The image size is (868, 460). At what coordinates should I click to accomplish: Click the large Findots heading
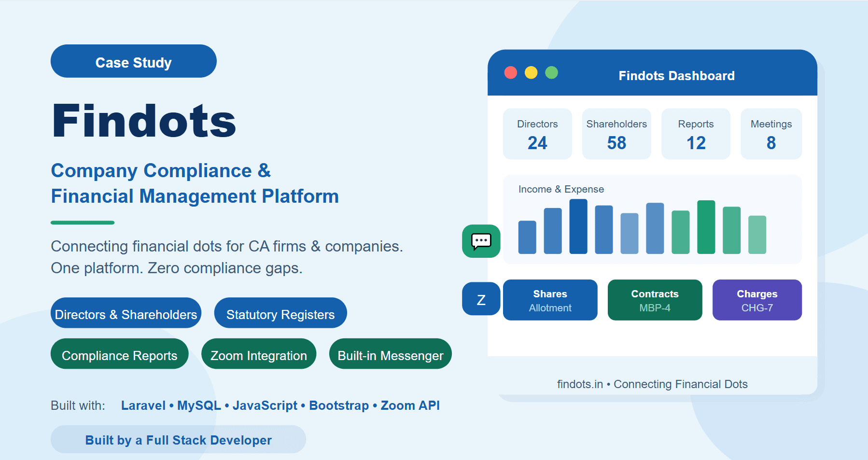144,121
